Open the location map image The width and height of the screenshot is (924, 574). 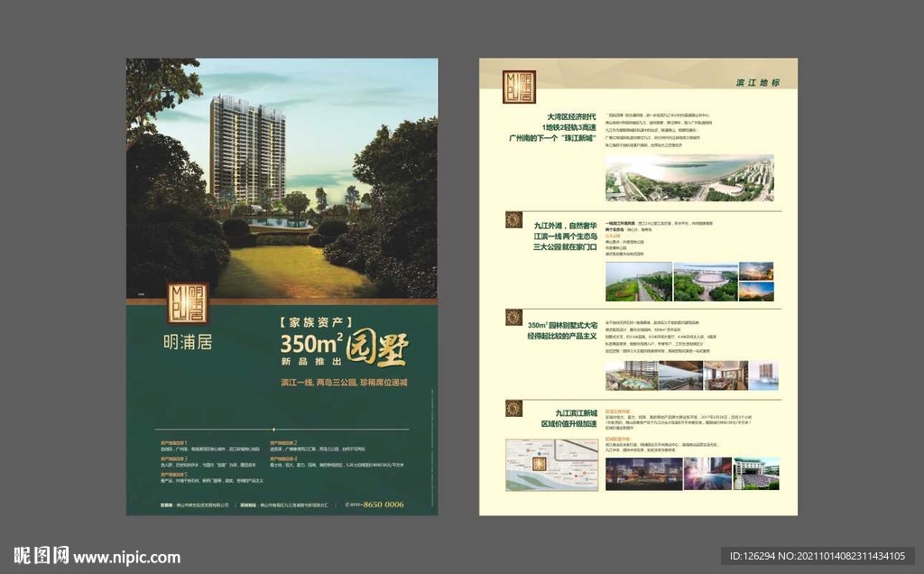point(551,465)
